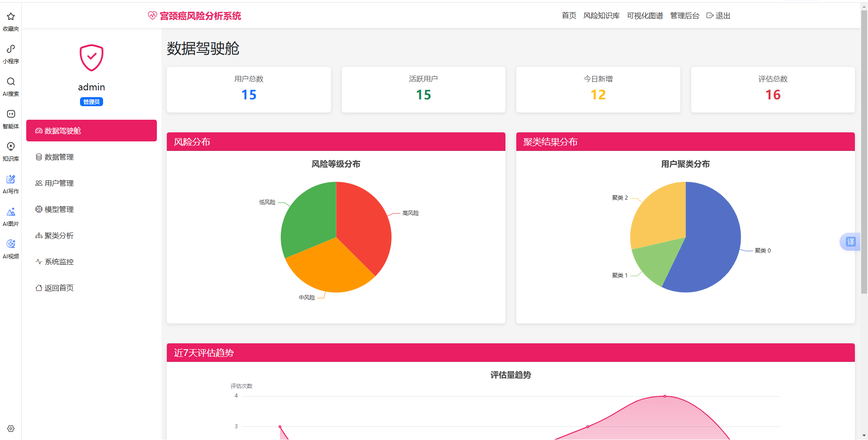Click the 模型管理 chip icon
Screen dimensions: 868x440
[39, 209]
